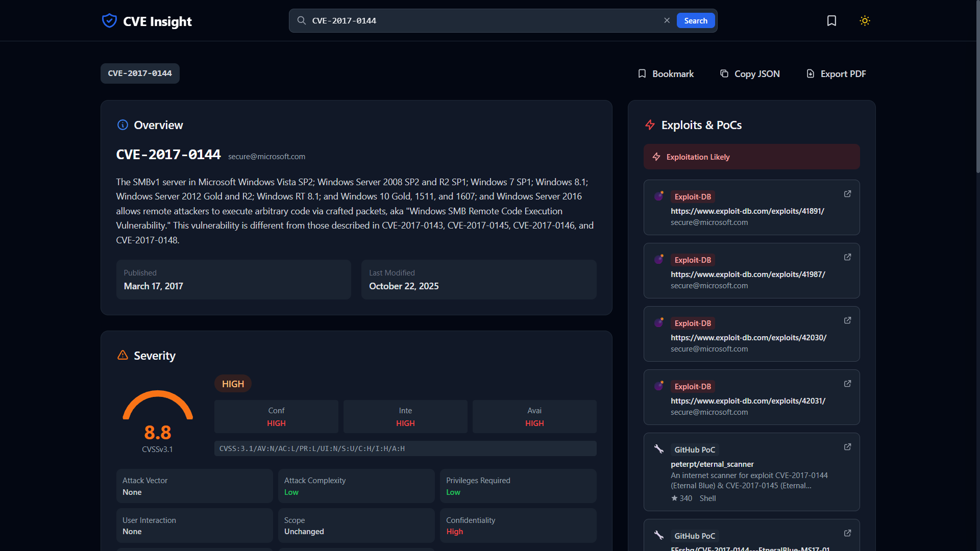Open external link for peterpt/eternal_scanner
Image resolution: width=980 pixels, height=551 pixels.
847,447
